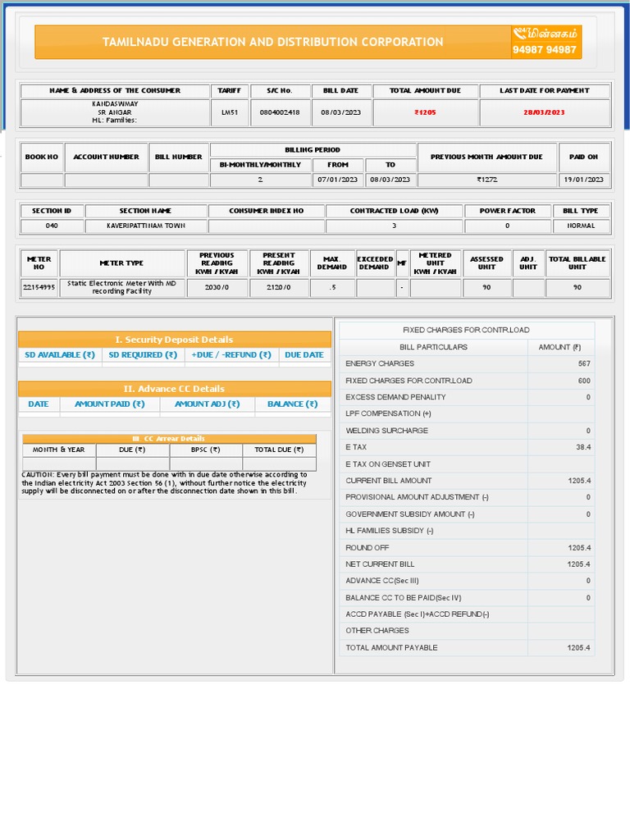
Task: Select PAID ON date 19/01/2023
Action: pyautogui.click(x=583, y=180)
